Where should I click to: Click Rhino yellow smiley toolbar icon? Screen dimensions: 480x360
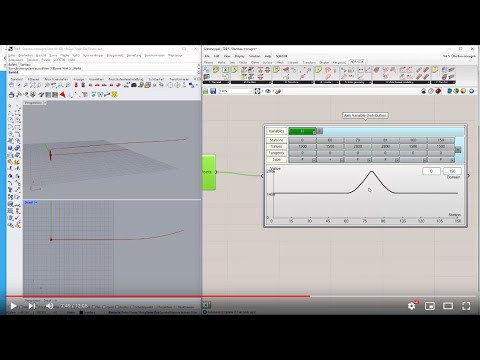(x=114, y=95)
